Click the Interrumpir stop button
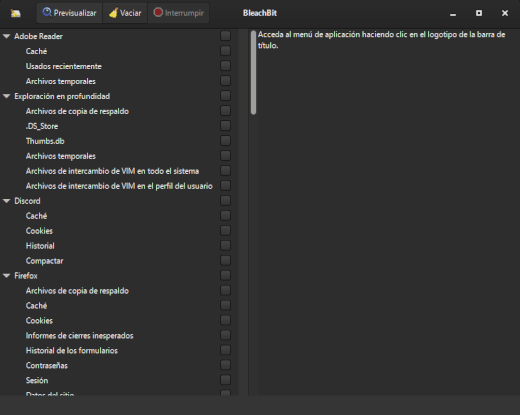 [178, 13]
